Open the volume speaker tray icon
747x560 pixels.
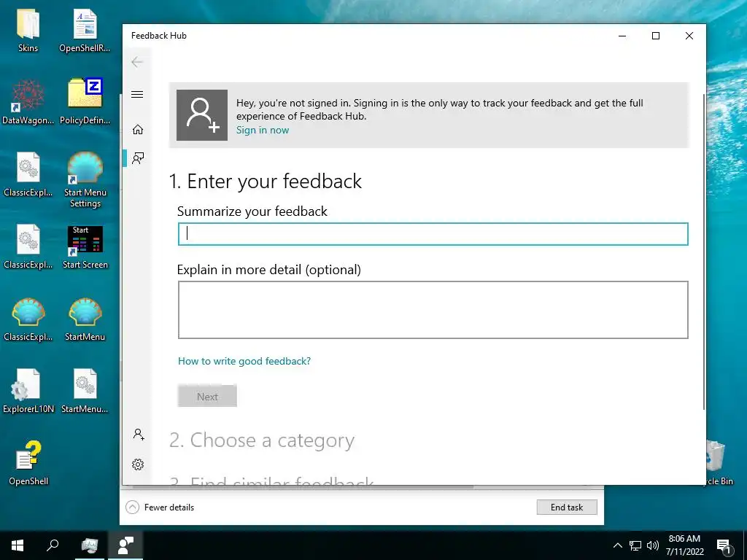tap(653, 545)
